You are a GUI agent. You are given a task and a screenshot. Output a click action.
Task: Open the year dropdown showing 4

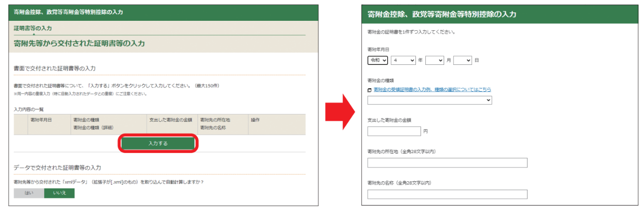[x=403, y=60]
